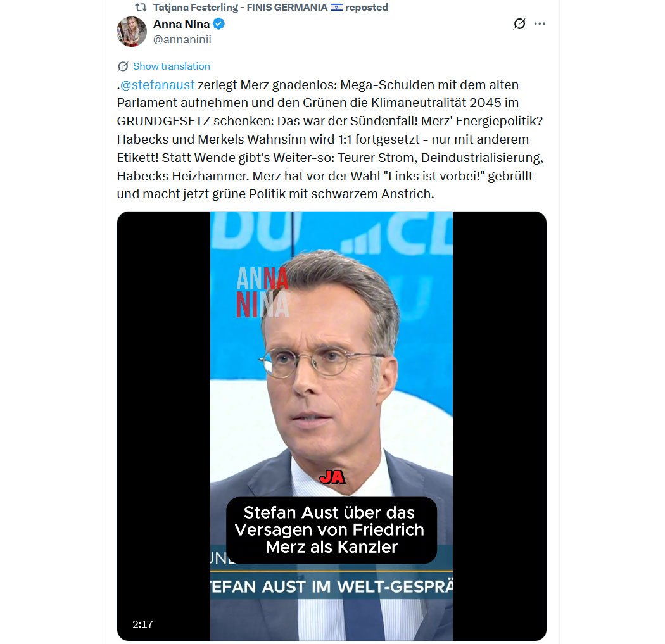Click the ANNA NINA watermark in the video

(x=263, y=293)
